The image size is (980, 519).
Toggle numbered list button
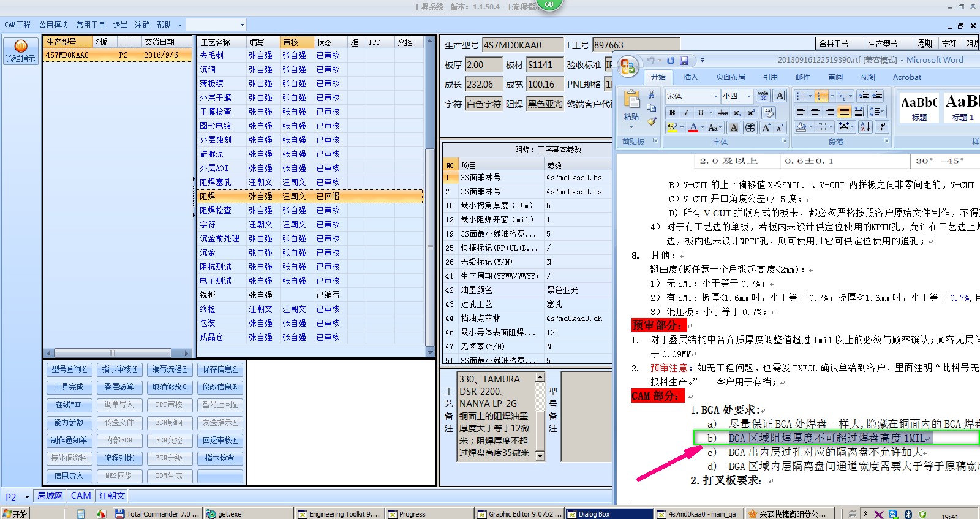pos(821,96)
